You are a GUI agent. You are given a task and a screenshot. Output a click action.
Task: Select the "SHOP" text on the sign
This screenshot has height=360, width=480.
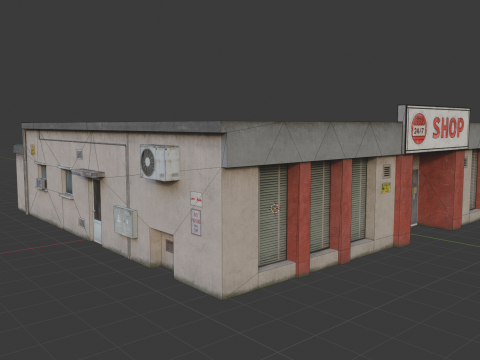coord(448,128)
